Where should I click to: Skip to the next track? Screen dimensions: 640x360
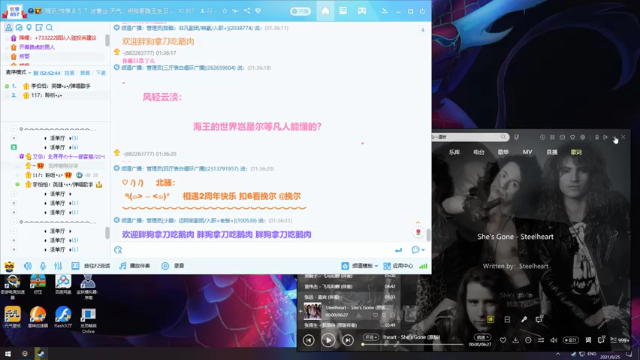tap(348, 340)
